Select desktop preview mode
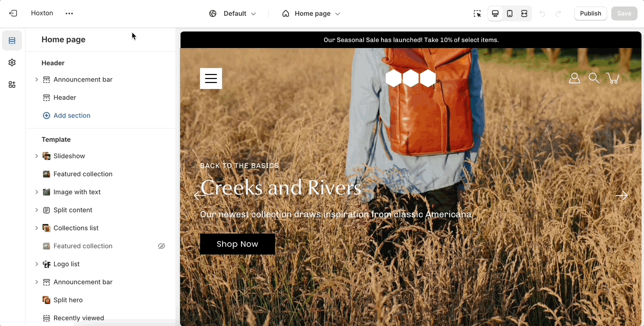 (x=495, y=13)
